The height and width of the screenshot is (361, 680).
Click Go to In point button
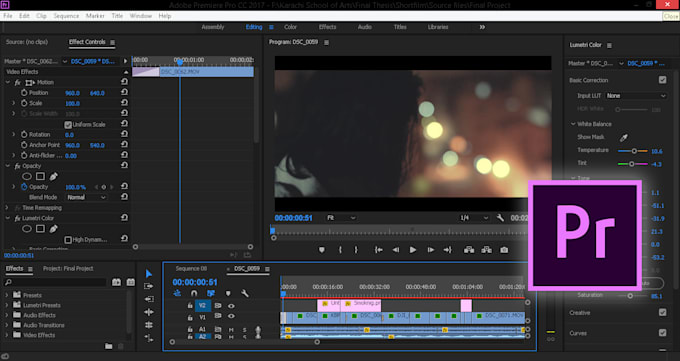click(x=379, y=250)
